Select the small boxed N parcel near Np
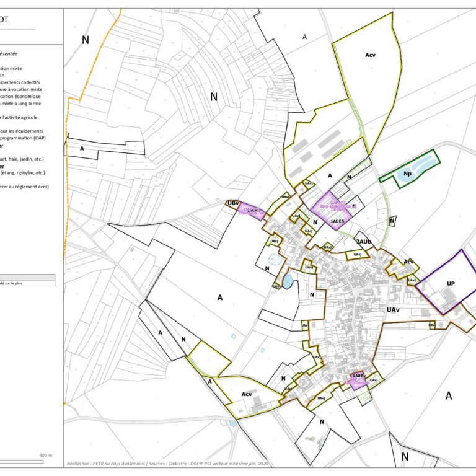 pyautogui.click(x=392, y=221)
